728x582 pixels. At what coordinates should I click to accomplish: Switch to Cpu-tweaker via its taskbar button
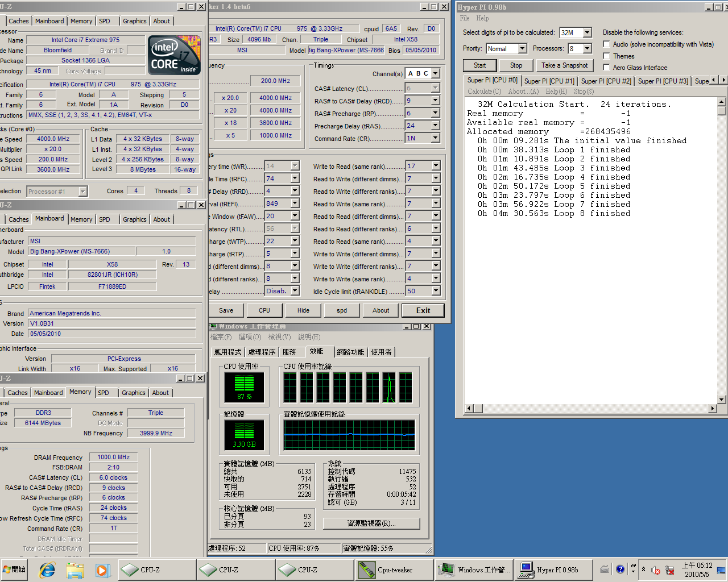click(395, 569)
